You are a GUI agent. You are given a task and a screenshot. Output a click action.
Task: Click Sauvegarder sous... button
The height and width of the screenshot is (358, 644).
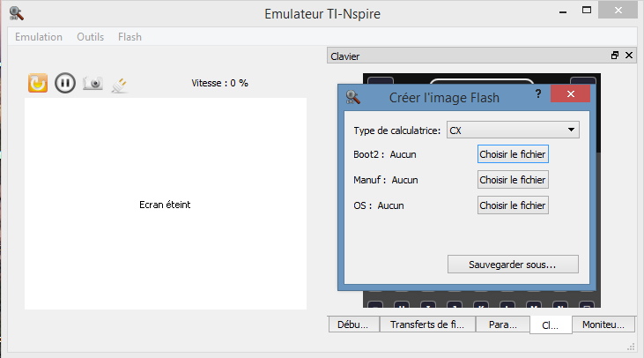[x=513, y=265]
